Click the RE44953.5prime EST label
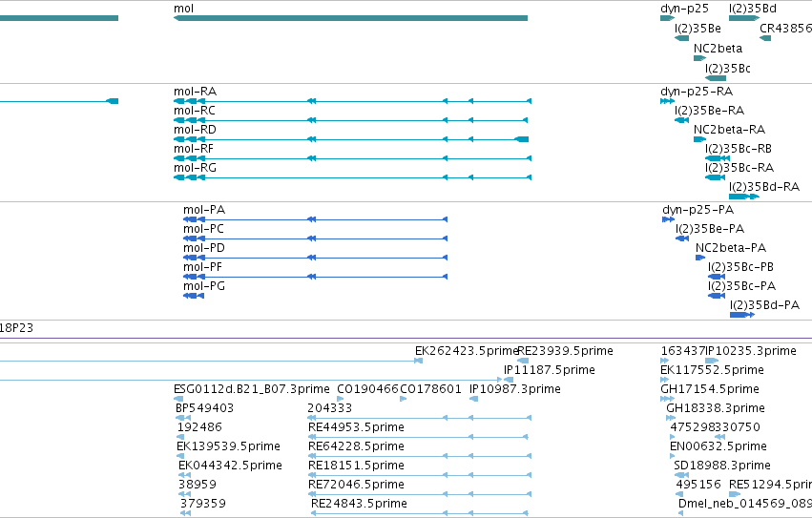The image size is (812, 518). tap(356, 427)
